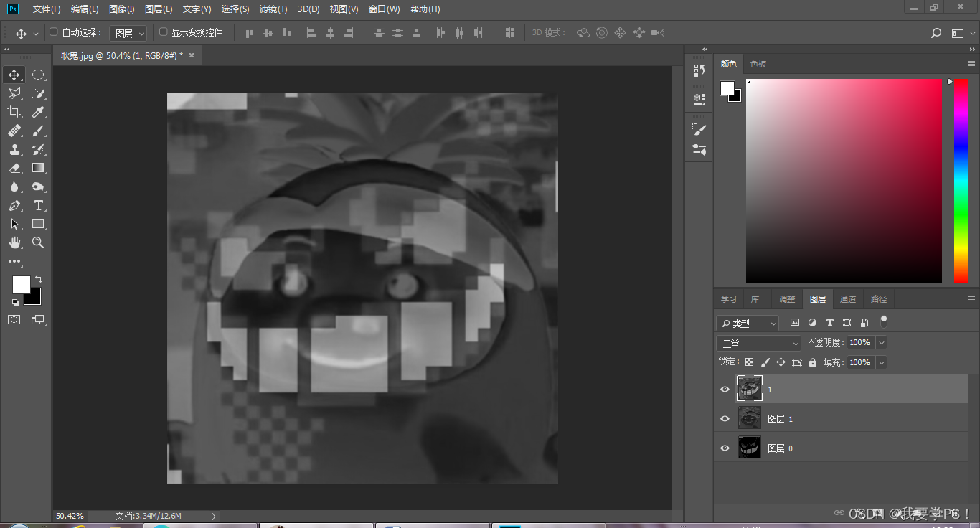Select the Zoom tool

pos(38,242)
